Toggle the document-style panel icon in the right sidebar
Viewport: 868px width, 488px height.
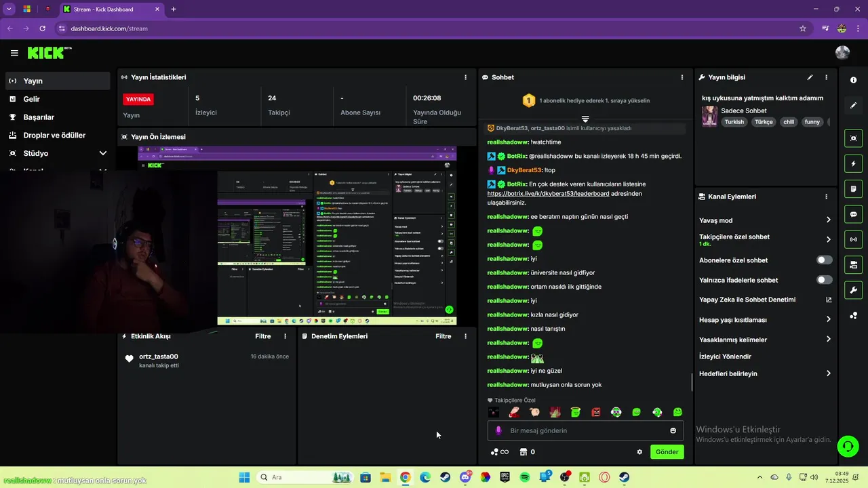(853, 188)
